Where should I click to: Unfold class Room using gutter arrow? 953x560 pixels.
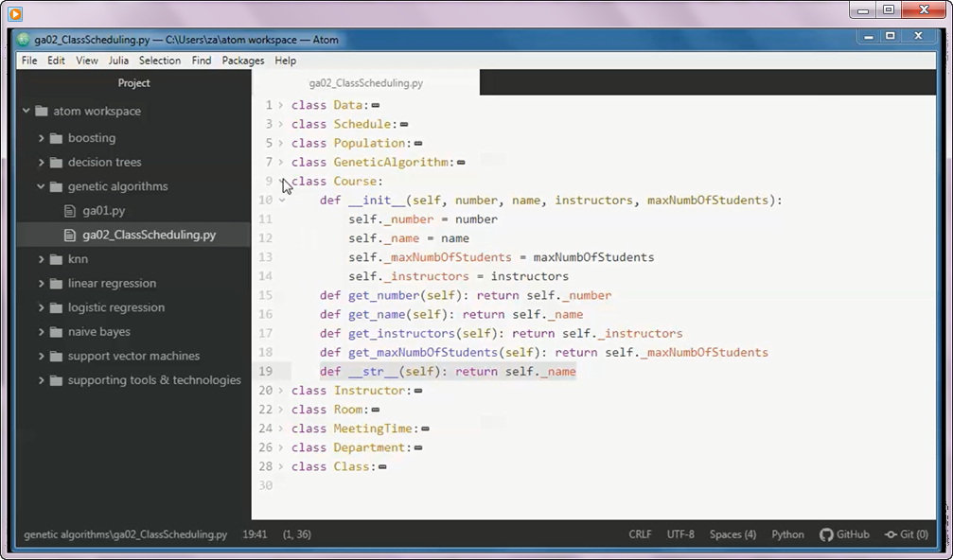(281, 410)
